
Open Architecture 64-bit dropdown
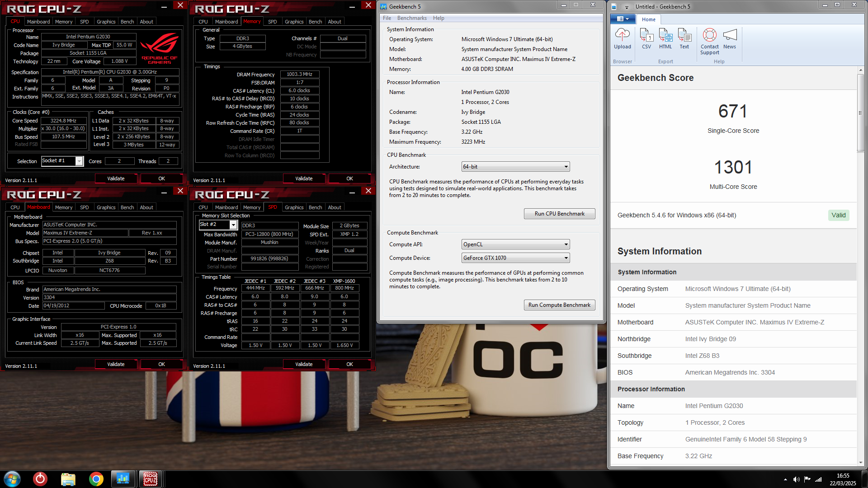coord(515,167)
